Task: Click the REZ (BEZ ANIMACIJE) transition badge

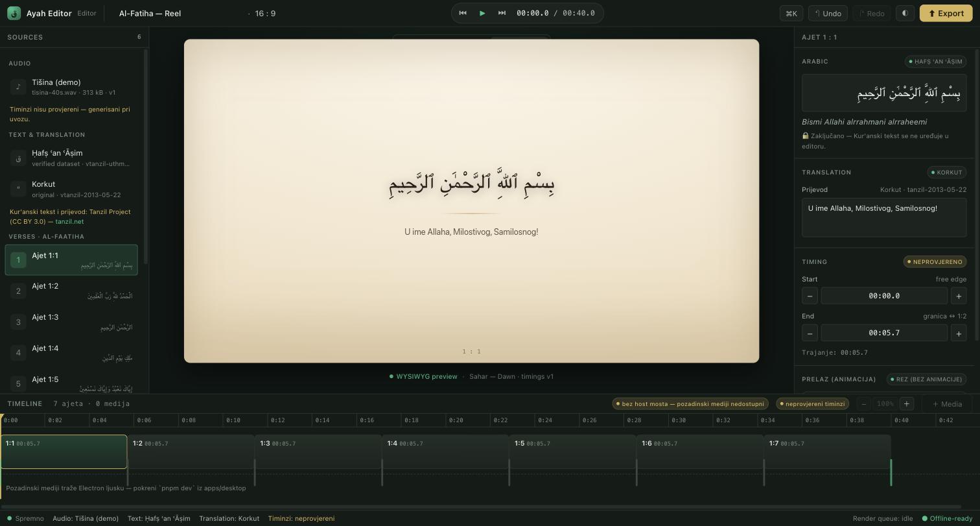Action: point(927,379)
